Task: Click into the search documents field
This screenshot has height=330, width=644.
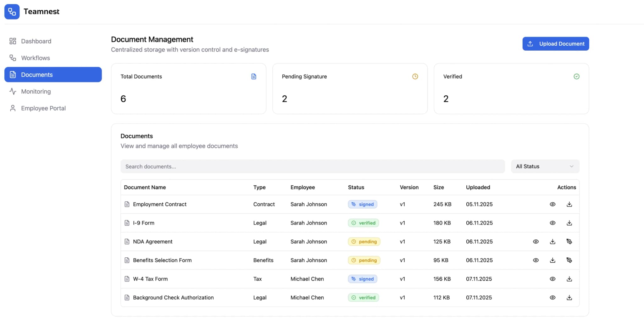Action: [x=313, y=166]
